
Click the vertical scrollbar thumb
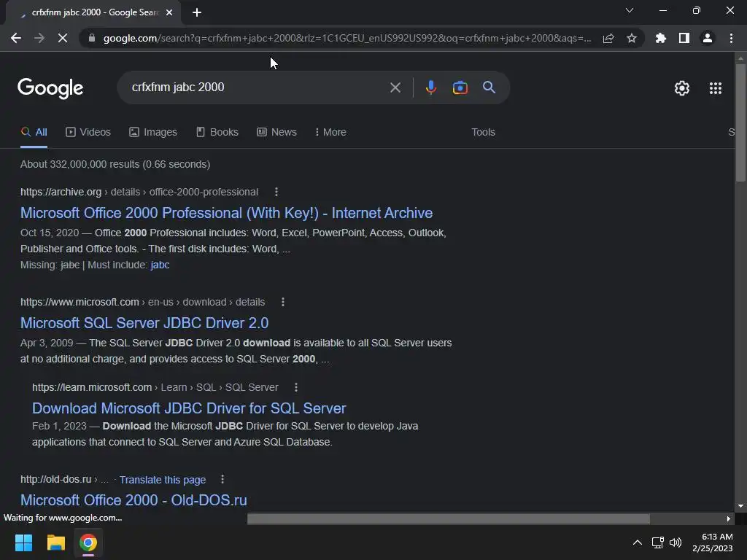tap(740, 122)
